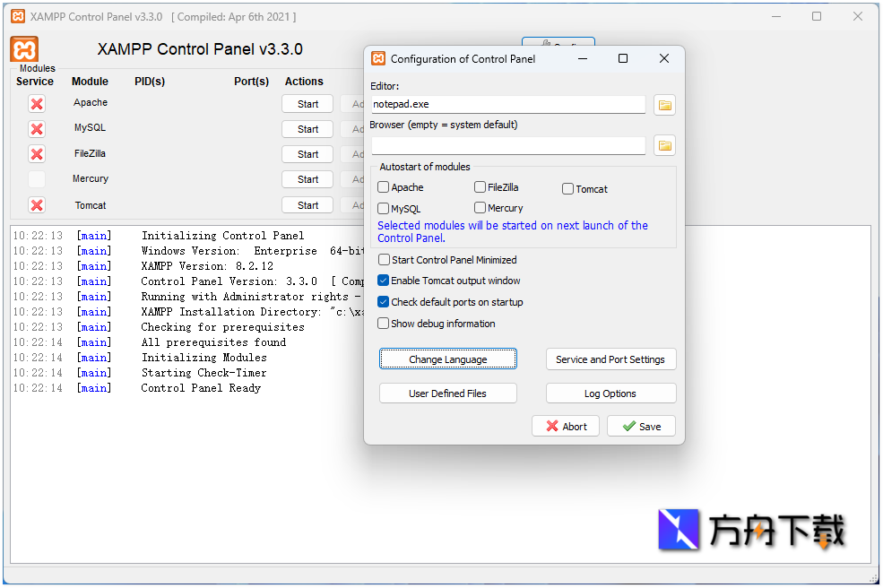Click the Apache module name
This screenshot has height=588, width=883.
coord(91,102)
